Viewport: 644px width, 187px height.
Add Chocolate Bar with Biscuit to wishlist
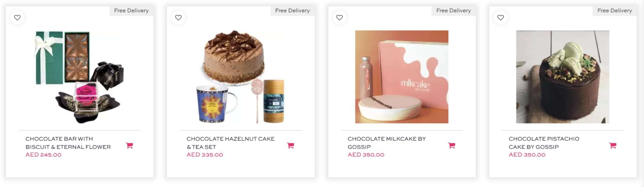(x=17, y=18)
